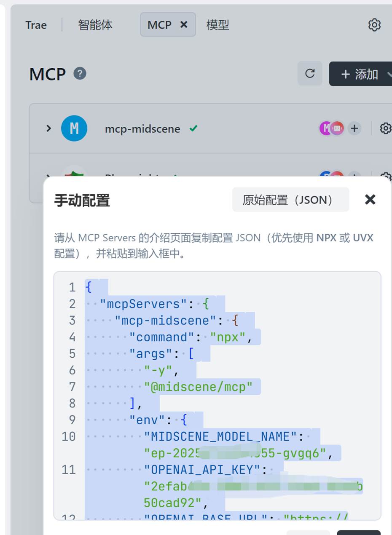Image resolution: width=392 pixels, height=535 pixels.
Task: Close the 手动配置 dialog
Action: pyautogui.click(x=370, y=199)
